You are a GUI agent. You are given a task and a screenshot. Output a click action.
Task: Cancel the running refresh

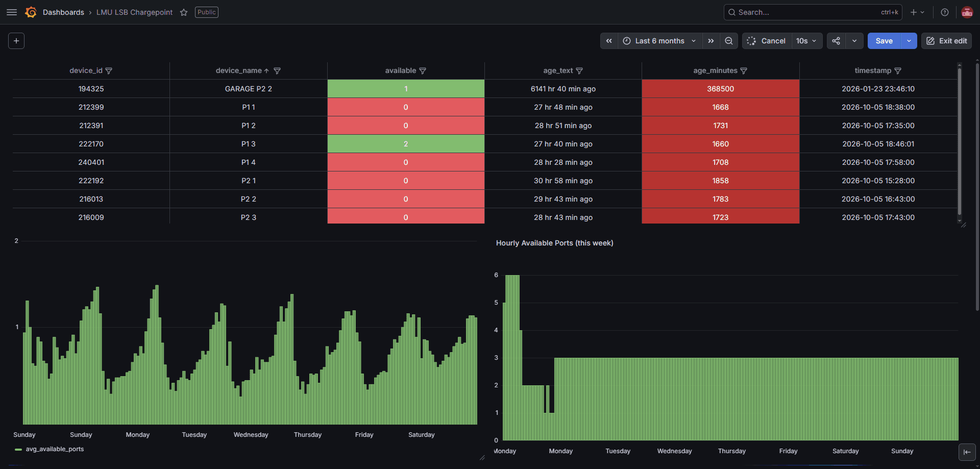767,41
